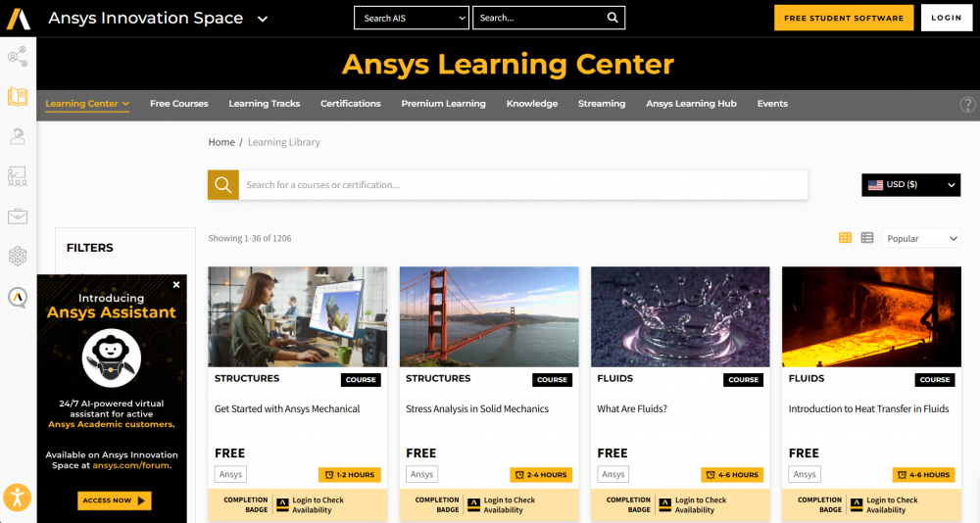Click the help question mark icon
This screenshot has height=523, width=980.
point(967,104)
